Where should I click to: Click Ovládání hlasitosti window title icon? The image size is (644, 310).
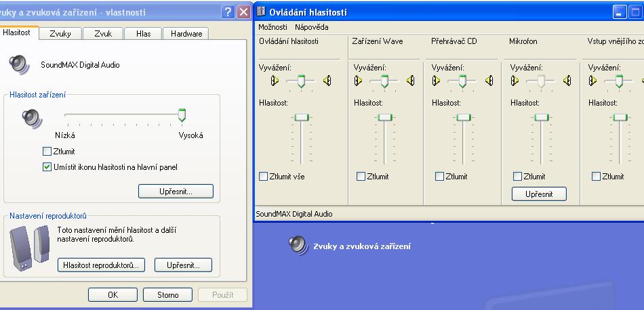(x=261, y=12)
